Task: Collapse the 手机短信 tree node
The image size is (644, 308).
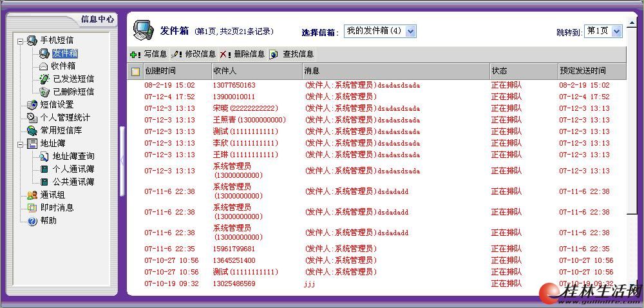Action: (21, 41)
